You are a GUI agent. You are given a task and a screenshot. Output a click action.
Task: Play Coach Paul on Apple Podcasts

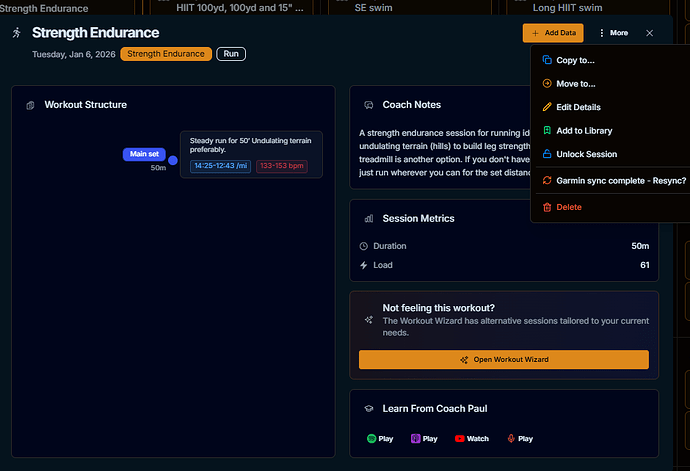(424, 438)
